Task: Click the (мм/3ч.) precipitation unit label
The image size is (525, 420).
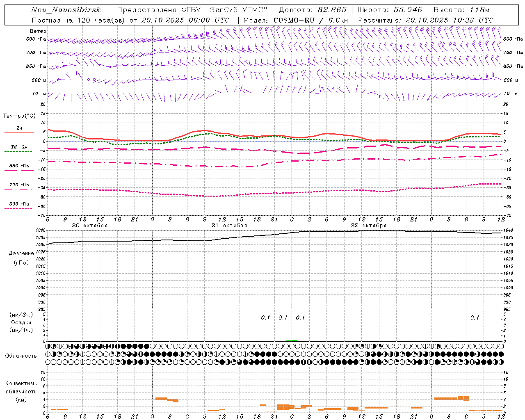Action: [x=21, y=315]
